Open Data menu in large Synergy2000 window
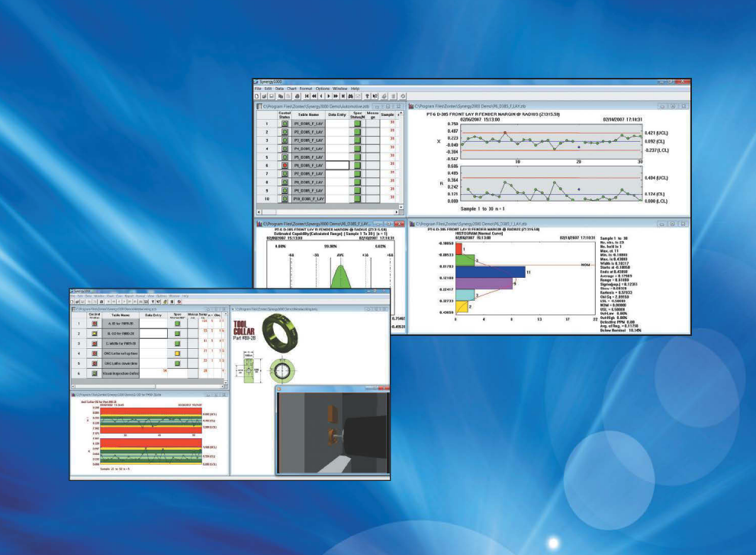 [x=280, y=89]
